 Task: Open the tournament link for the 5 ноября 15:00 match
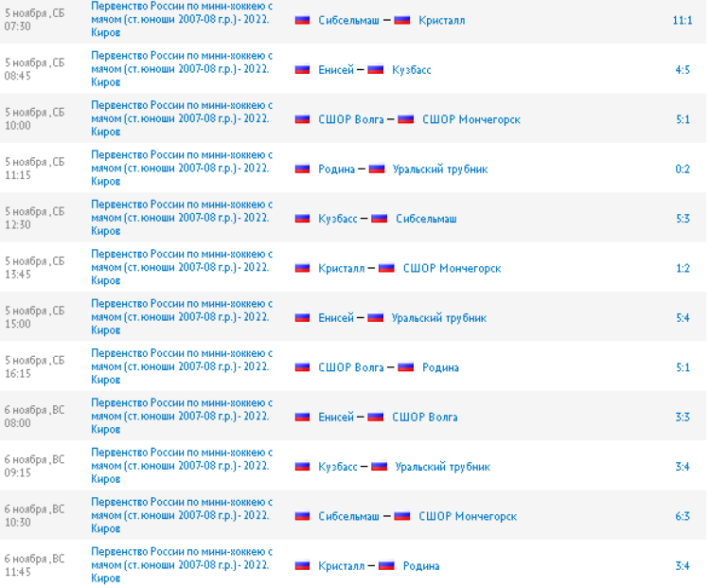click(x=182, y=318)
